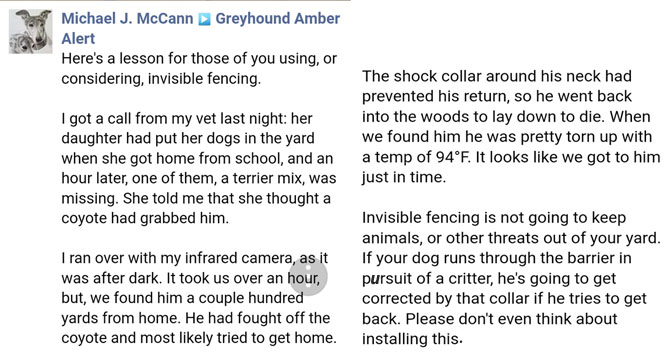The width and height of the screenshot is (671, 360).
Task: Select the paragraph starting "Here's a lesson"
Action: pos(199,68)
